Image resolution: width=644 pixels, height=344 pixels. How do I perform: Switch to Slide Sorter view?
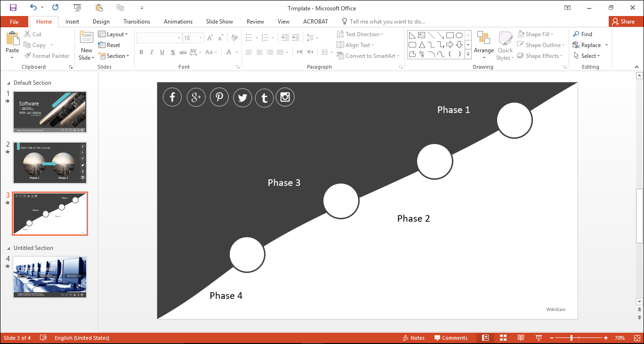pos(503,338)
